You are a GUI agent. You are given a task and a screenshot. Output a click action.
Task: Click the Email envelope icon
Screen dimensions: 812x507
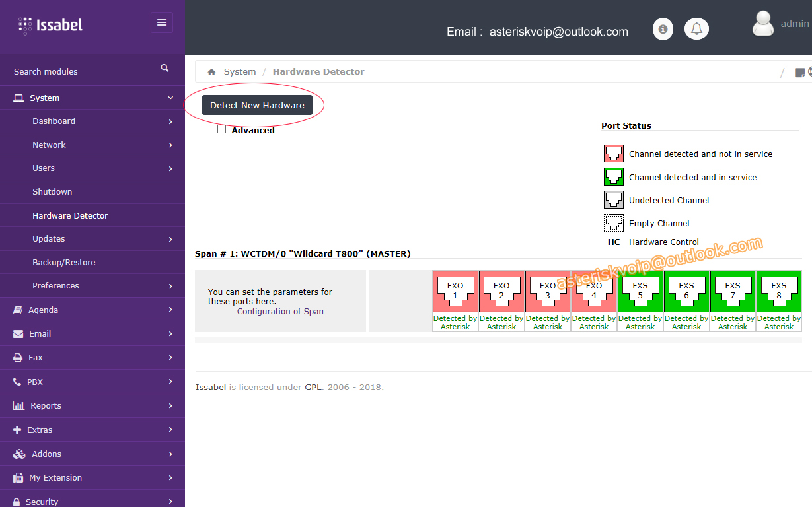click(x=18, y=334)
